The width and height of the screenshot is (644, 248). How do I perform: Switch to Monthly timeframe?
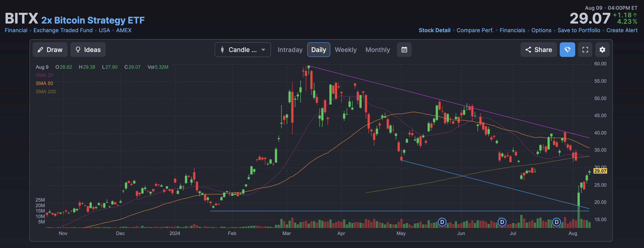[378, 50]
